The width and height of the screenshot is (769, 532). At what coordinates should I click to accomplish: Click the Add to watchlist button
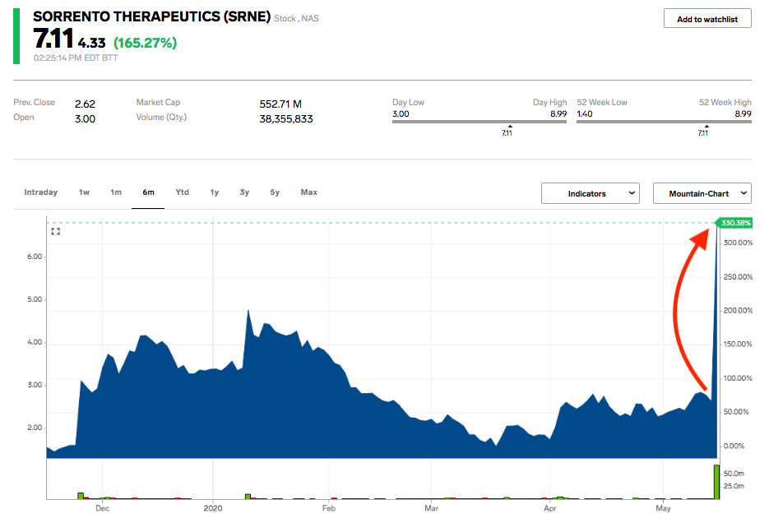[707, 18]
